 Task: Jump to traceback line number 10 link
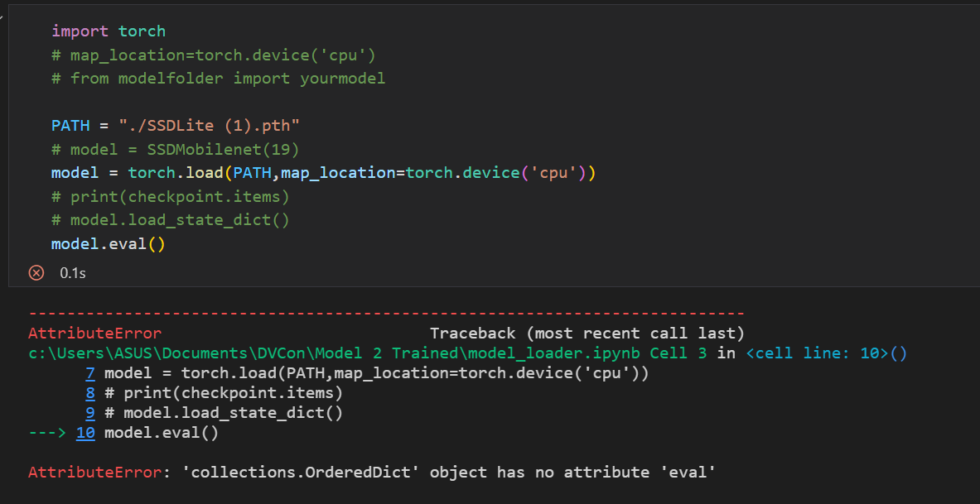click(x=85, y=433)
